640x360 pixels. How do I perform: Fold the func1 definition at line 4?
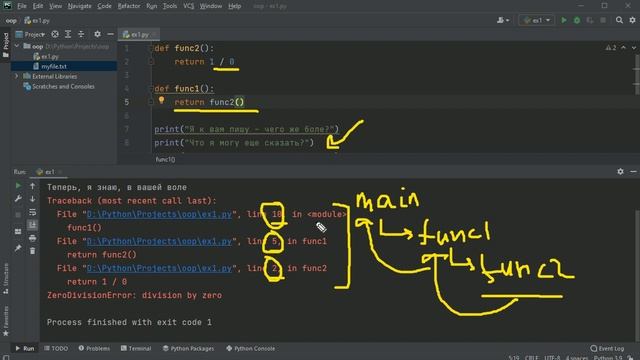(x=151, y=89)
